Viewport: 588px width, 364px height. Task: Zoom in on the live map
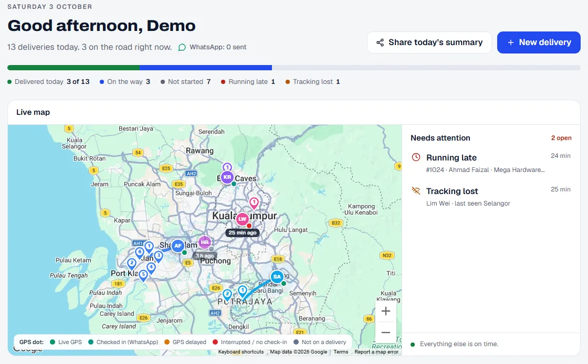(x=385, y=311)
